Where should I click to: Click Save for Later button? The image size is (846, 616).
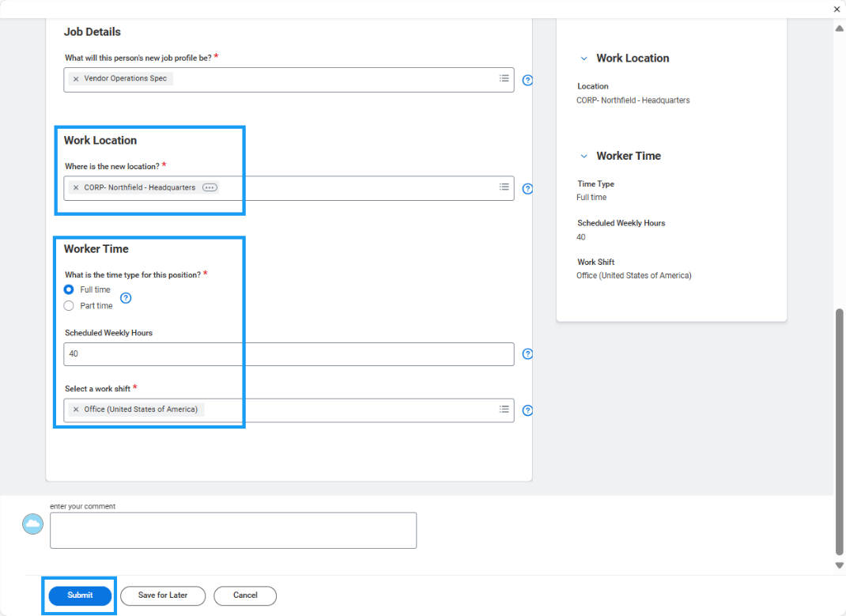163,595
